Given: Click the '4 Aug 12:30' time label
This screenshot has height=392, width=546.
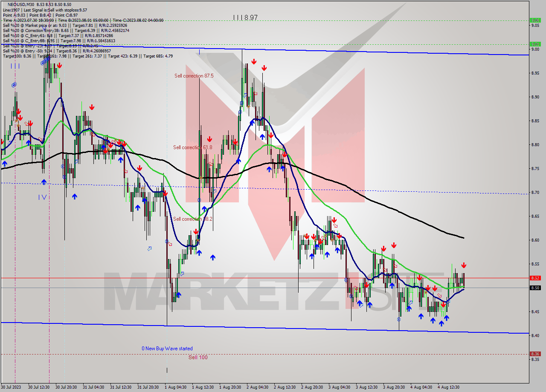Looking at the screenshot, I should click(449, 387).
